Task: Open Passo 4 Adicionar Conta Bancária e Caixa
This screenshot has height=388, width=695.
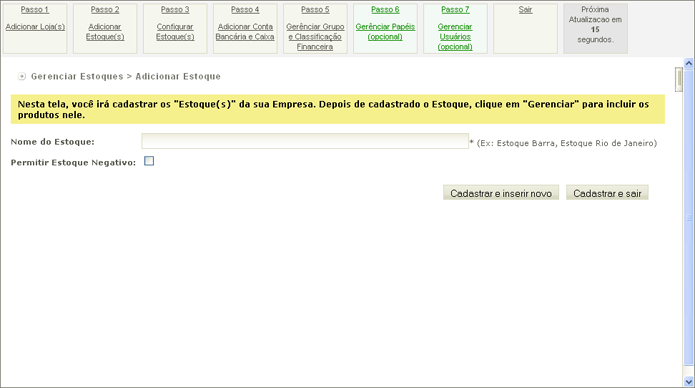Action: point(245,29)
